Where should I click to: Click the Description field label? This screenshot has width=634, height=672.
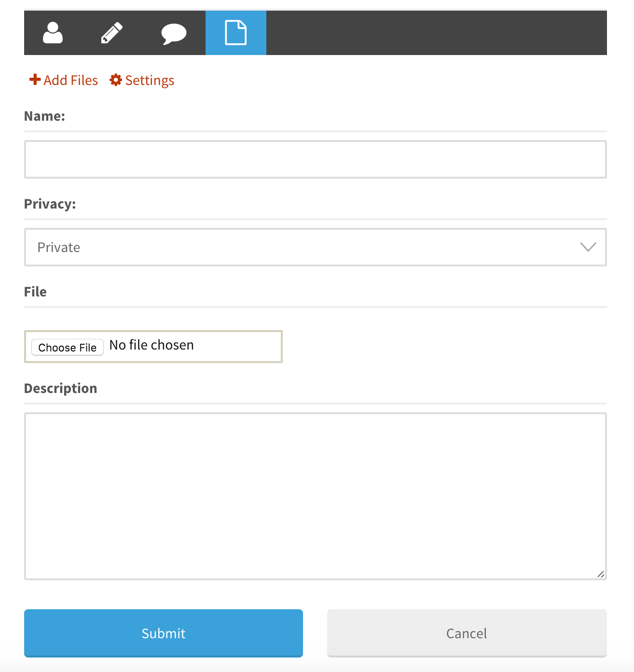tap(61, 389)
